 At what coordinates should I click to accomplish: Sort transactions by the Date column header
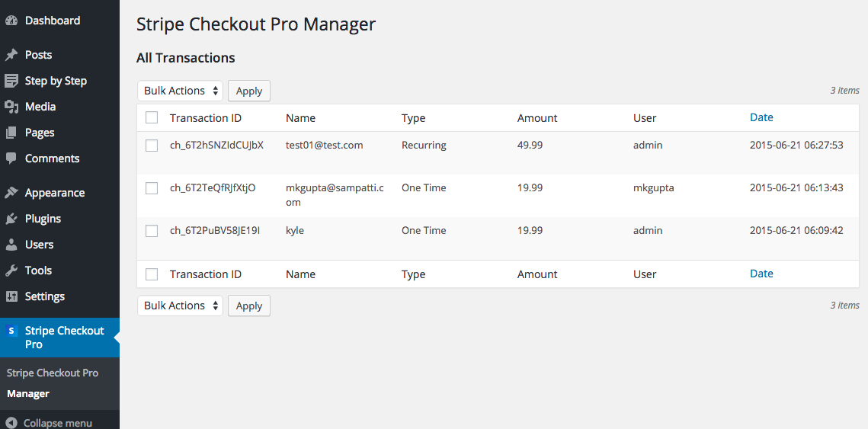pyautogui.click(x=761, y=117)
